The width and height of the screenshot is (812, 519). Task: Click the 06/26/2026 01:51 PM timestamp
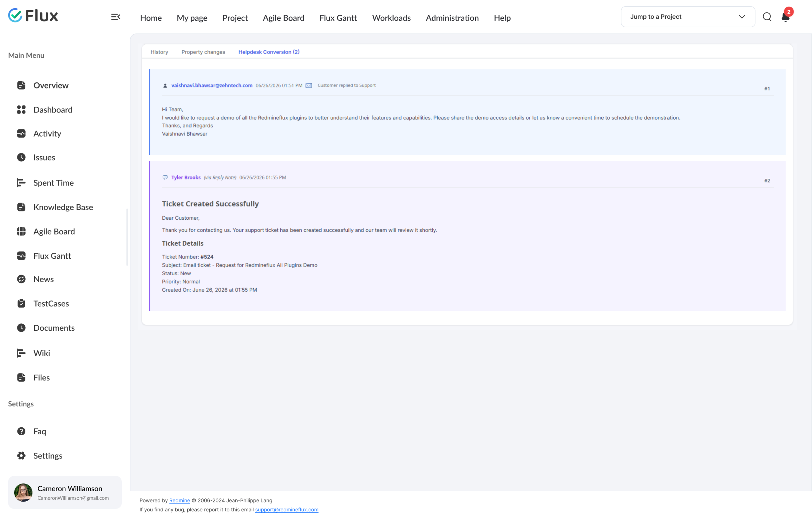click(x=278, y=86)
